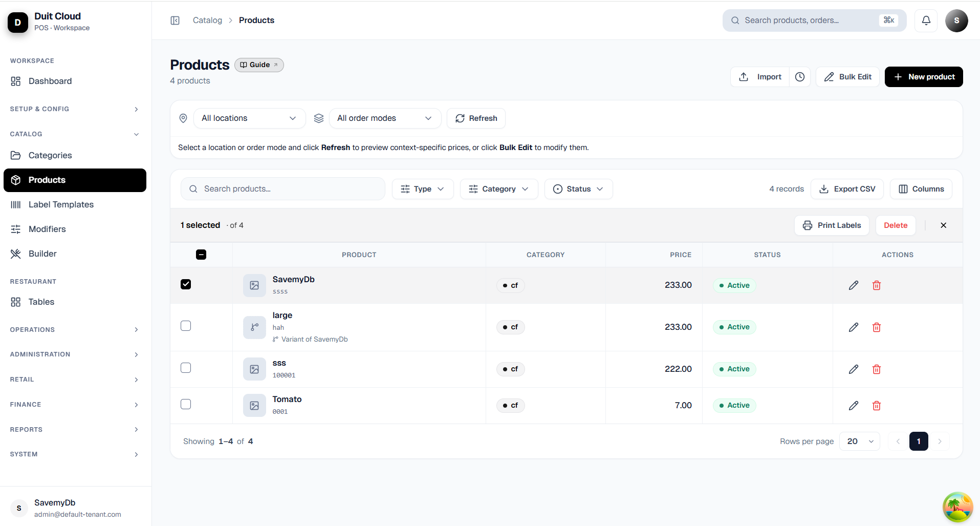Edit the sss product pencil icon
Image resolution: width=980 pixels, height=526 pixels.
point(854,369)
